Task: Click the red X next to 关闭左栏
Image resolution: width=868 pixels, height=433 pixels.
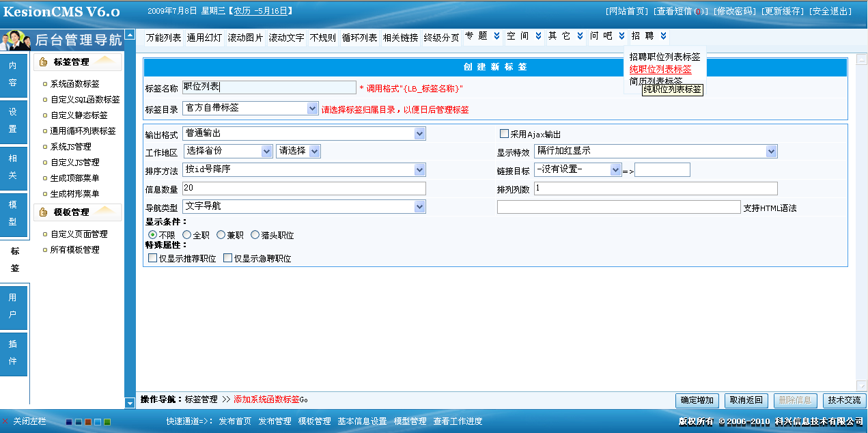Action: coord(5,421)
